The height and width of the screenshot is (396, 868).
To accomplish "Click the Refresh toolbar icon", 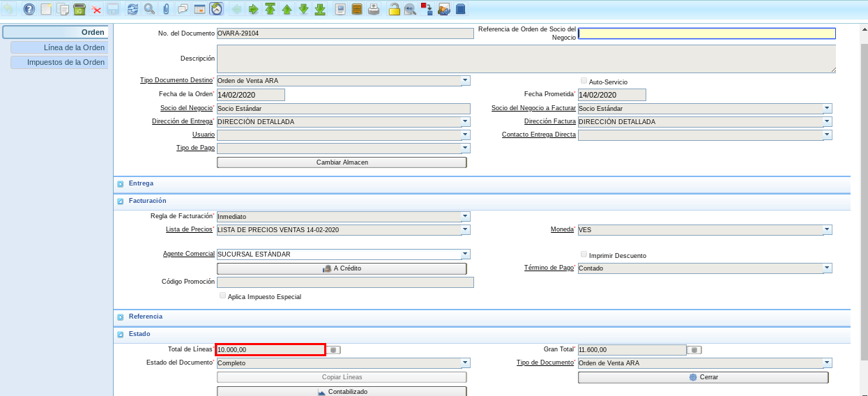I will pos(132,9).
